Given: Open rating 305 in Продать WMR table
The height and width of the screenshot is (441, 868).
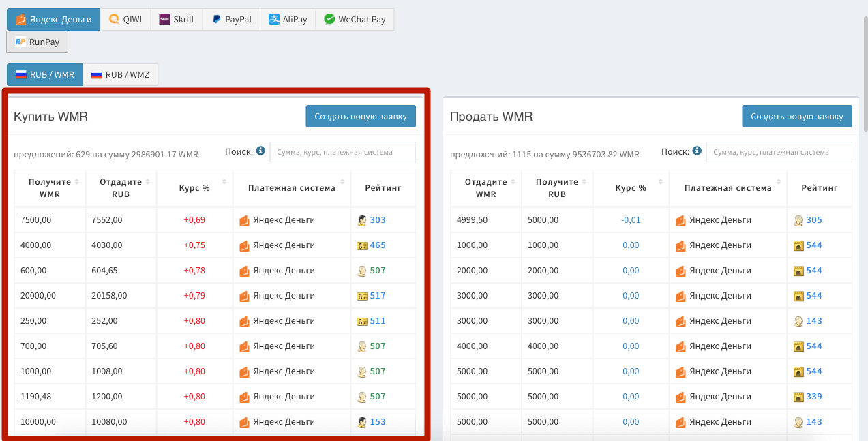Looking at the screenshot, I should point(814,220).
